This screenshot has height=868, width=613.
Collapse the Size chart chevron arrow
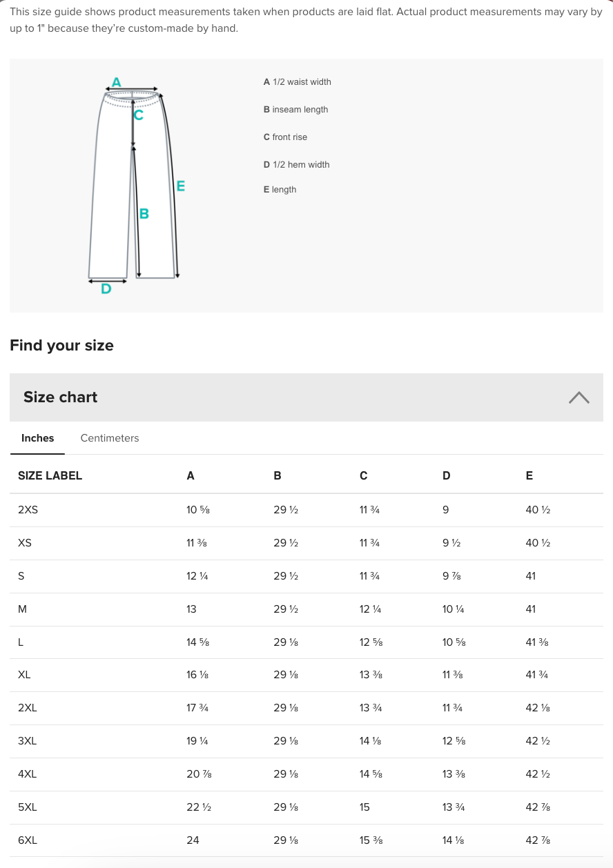[578, 397]
